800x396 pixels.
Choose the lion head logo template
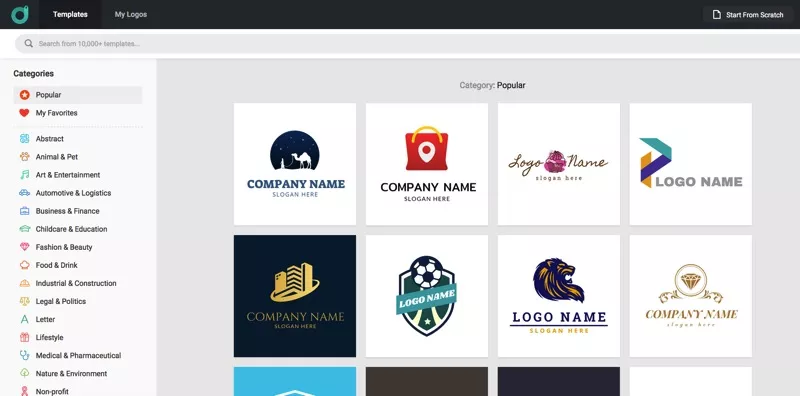tap(559, 296)
